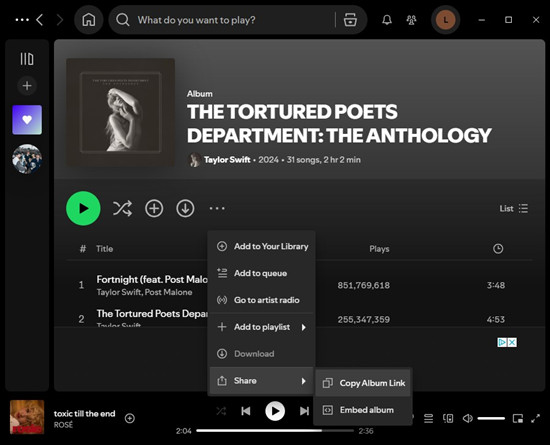
Task: Expand the 'Share' submenu
Action: 261,381
